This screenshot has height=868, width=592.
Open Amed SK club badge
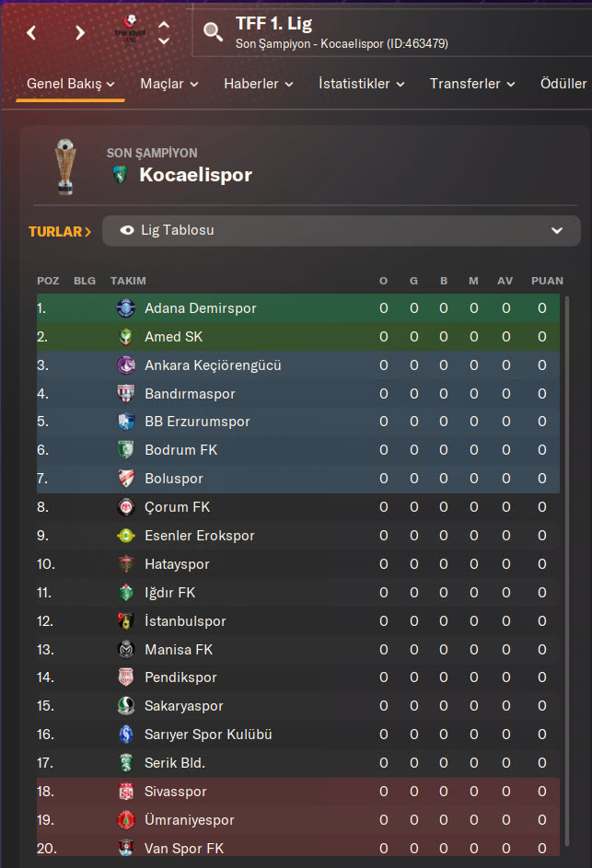click(x=126, y=337)
